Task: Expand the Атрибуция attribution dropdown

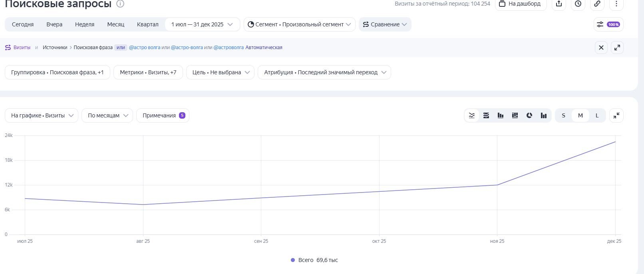Action: (324, 72)
